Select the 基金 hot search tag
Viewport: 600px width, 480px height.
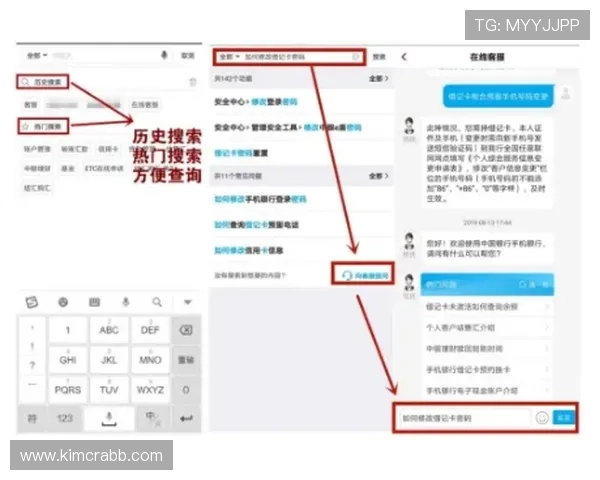pyautogui.click(x=68, y=168)
